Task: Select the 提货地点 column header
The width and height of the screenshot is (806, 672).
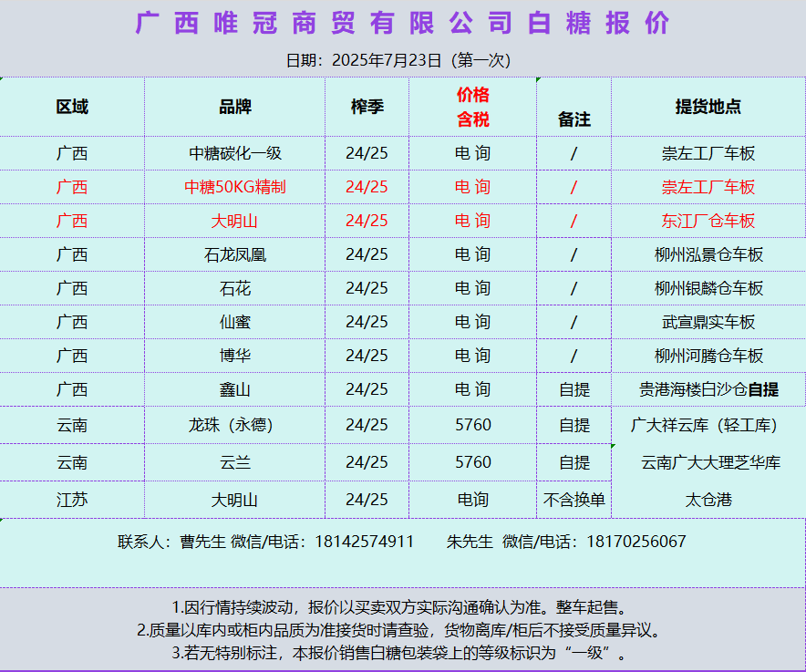Action: pos(708,107)
